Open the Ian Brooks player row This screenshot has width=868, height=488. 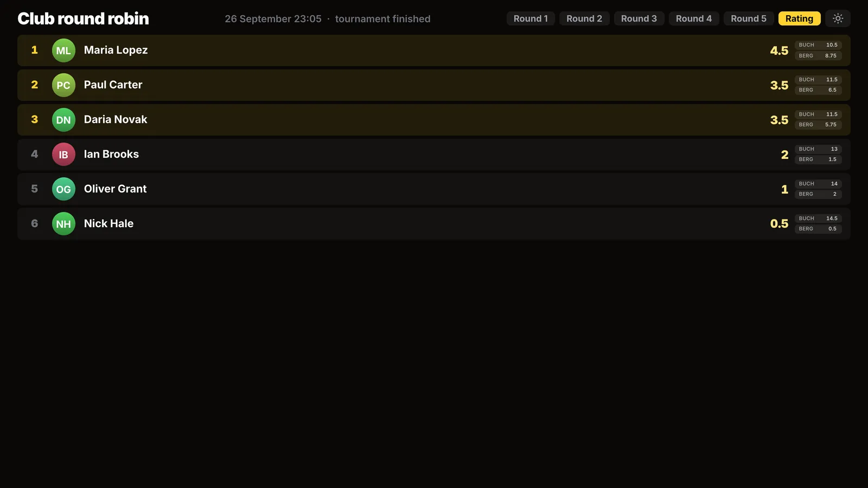[434, 155]
